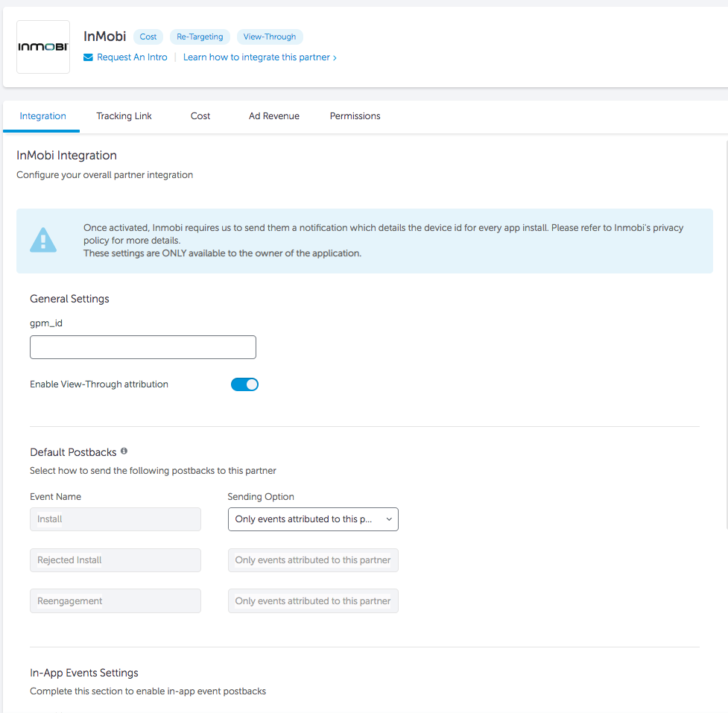This screenshot has width=728, height=713.
Task: Click the 'InMobi Integration' heading
Action: [66, 156]
